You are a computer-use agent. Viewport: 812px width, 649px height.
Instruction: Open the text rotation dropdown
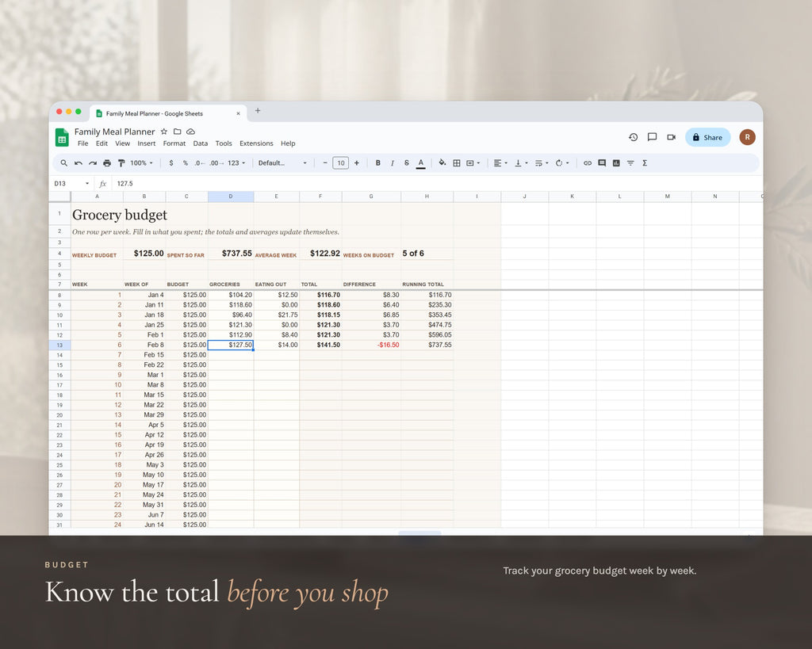562,163
